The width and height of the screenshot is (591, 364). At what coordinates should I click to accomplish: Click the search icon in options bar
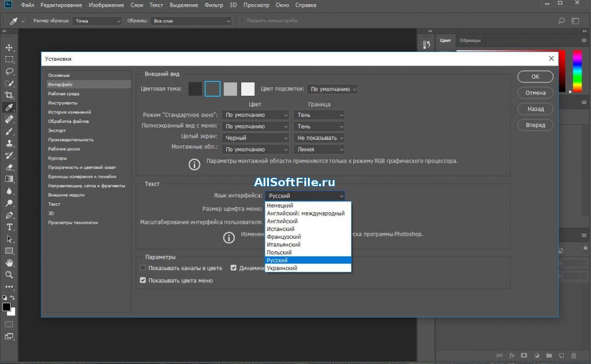[x=561, y=21]
